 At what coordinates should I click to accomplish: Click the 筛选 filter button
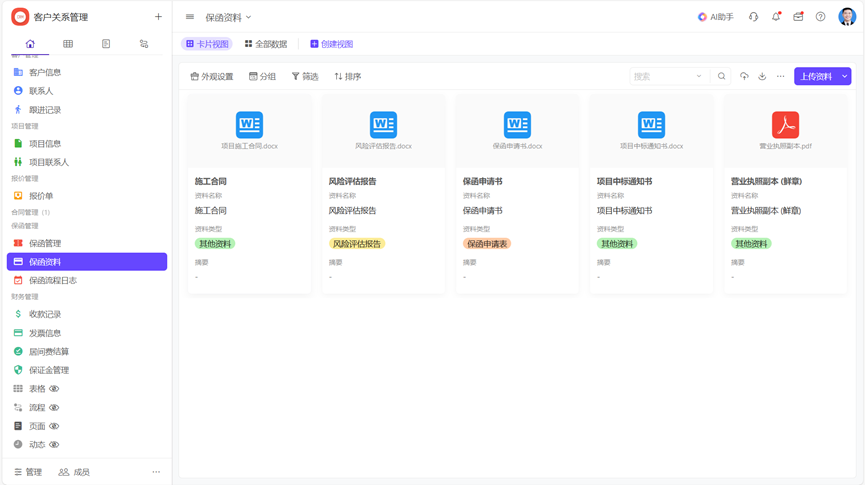[x=305, y=77]
